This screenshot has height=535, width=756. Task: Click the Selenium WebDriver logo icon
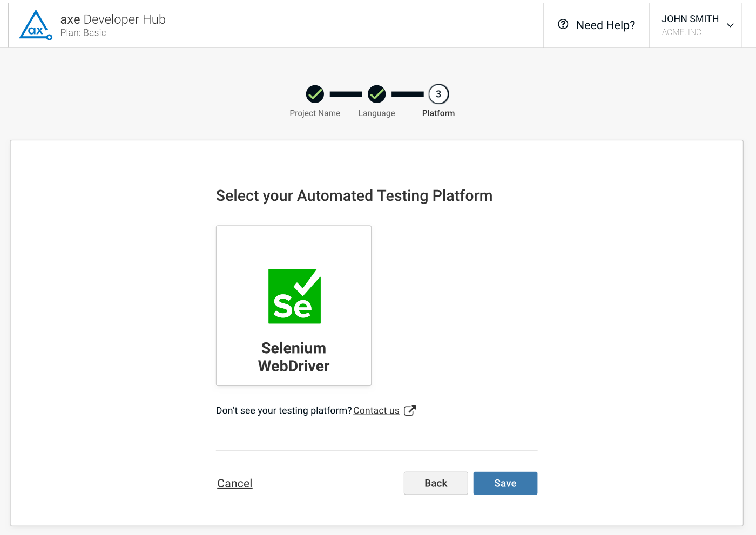(x=294, y=296)
